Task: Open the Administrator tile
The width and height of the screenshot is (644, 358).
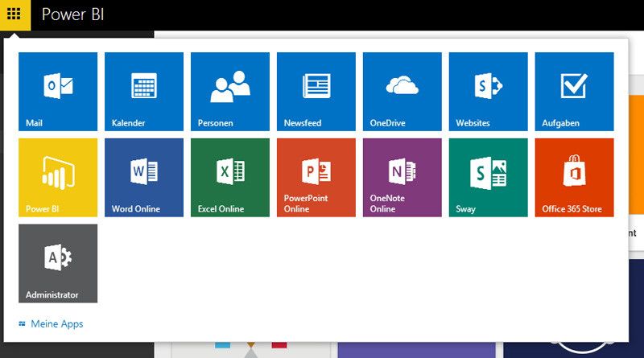Action: (58, 264)
